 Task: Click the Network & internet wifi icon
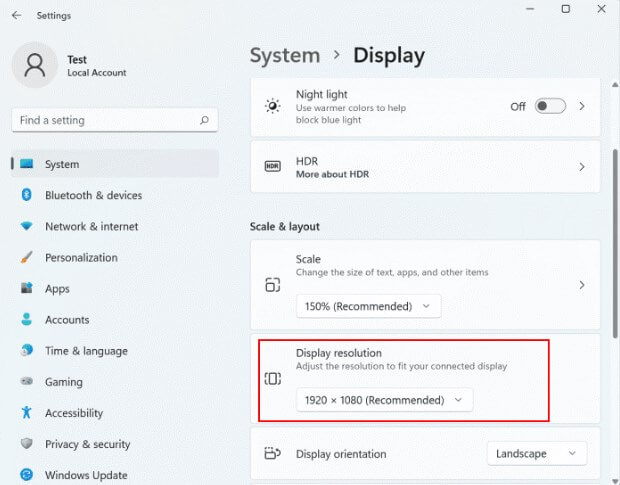pyautogui.click(x=26, y=226)
